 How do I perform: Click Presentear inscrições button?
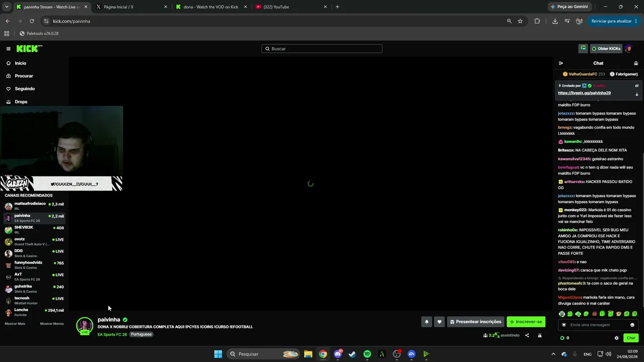(x=475, y=322)
